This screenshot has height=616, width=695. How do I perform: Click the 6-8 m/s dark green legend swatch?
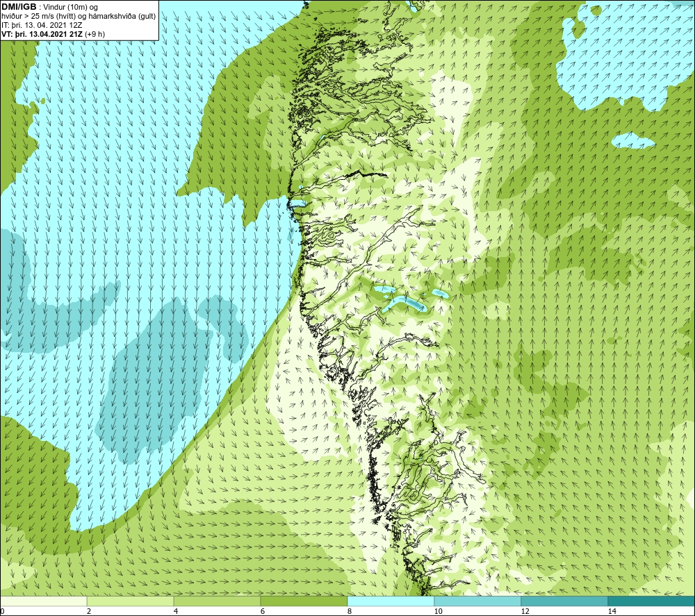coord(304,601)
